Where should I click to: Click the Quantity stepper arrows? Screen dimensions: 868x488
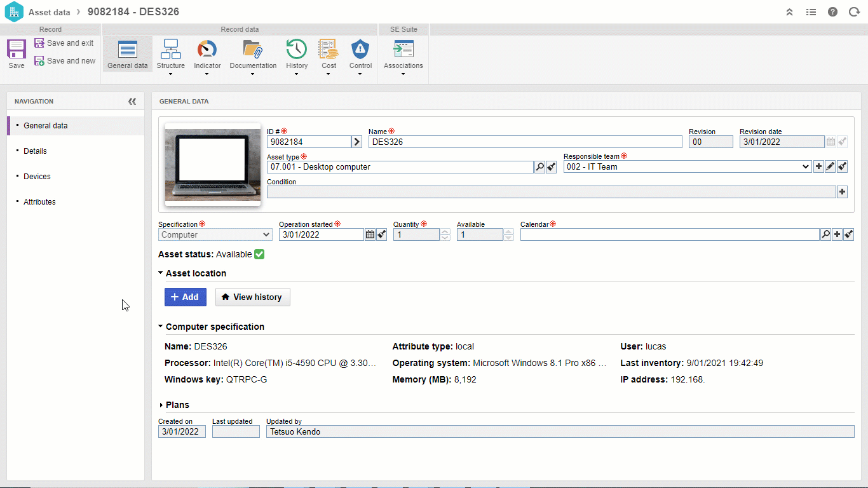445,234
